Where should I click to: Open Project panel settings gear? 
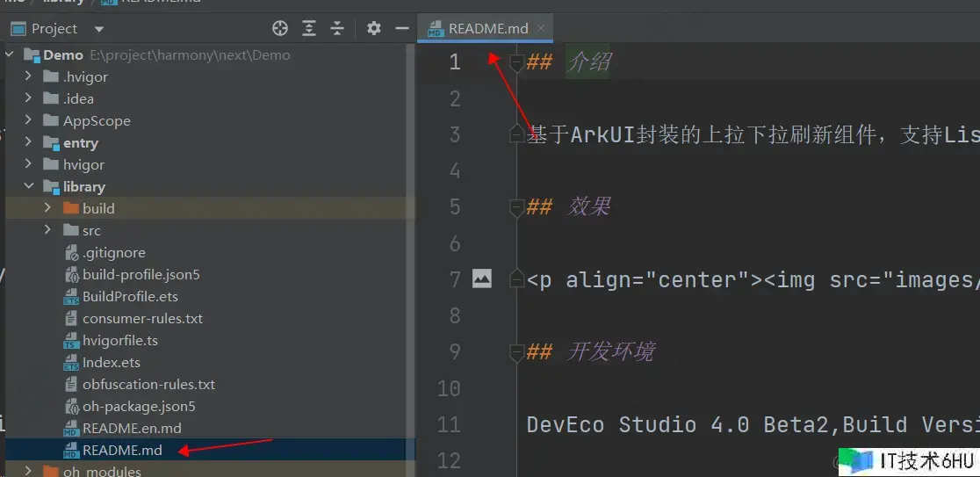point(374,28)
